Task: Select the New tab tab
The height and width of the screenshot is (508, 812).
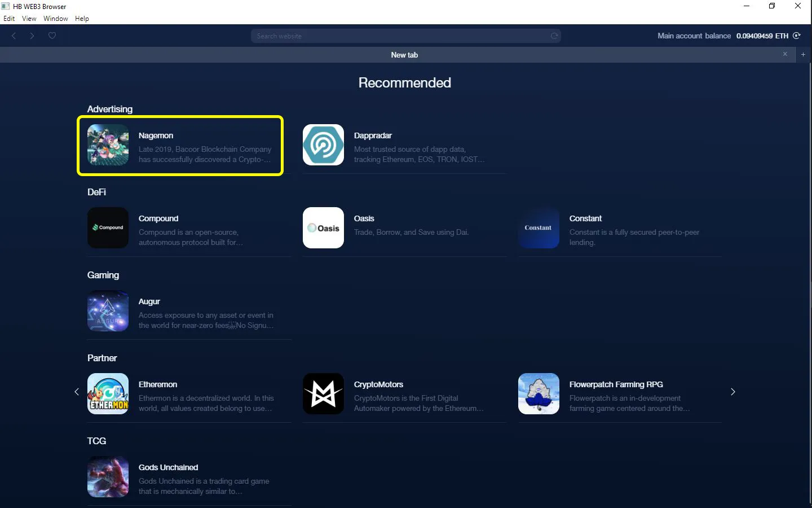Action: click(x=404, y=55)
